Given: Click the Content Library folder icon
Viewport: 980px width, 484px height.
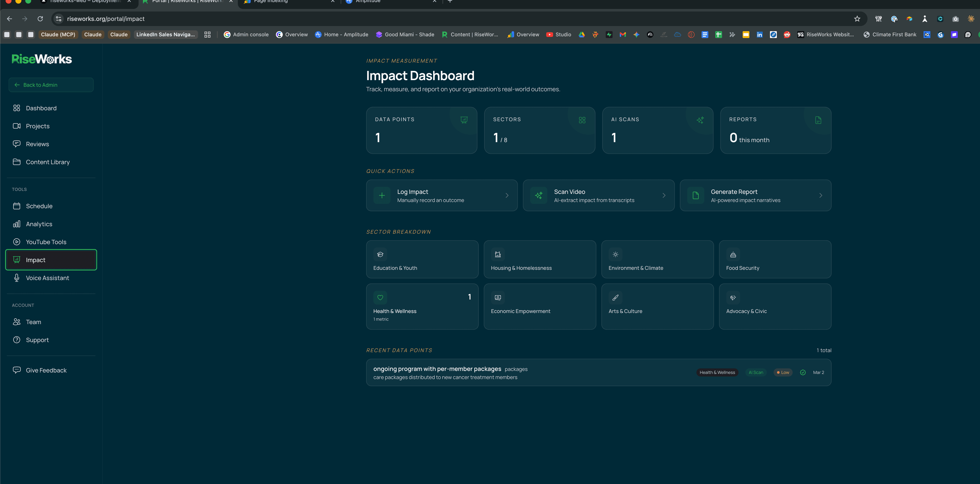Looking at the screenshot, I should 17,162.
